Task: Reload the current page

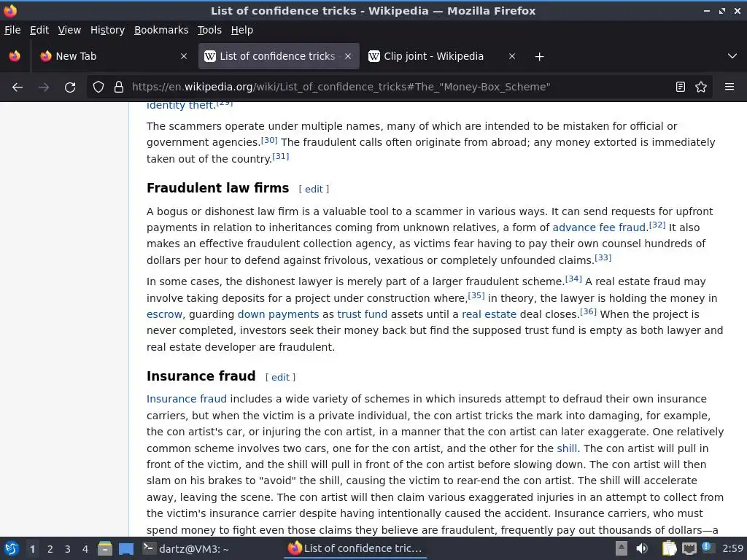Action: click(x=70, y=87)
